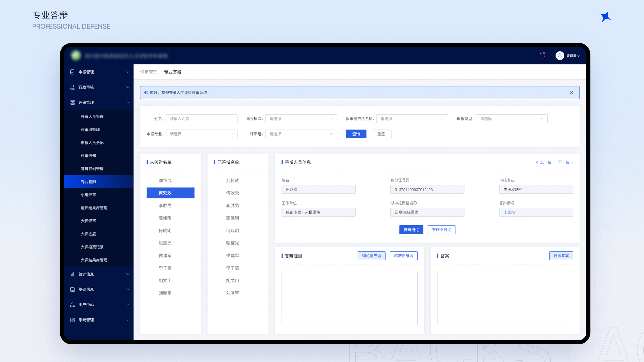Click the announcement speaker icon
The height and width of the screenshot is (362, 644).
pyautogui.click(x=146, y=93)
